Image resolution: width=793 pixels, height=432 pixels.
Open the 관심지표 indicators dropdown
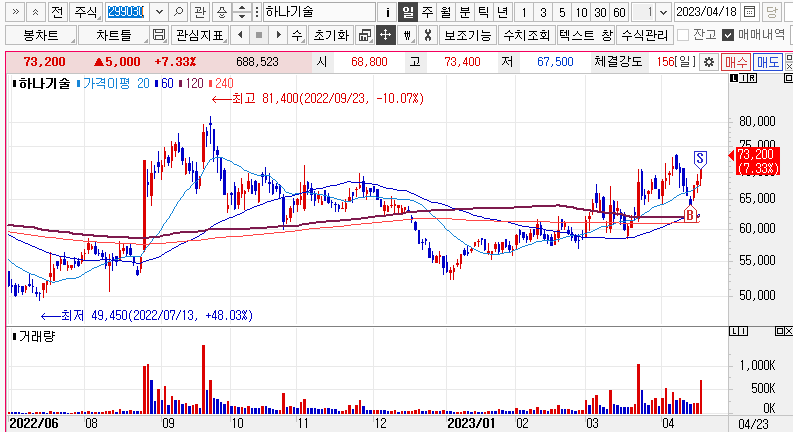pos(200,35)
